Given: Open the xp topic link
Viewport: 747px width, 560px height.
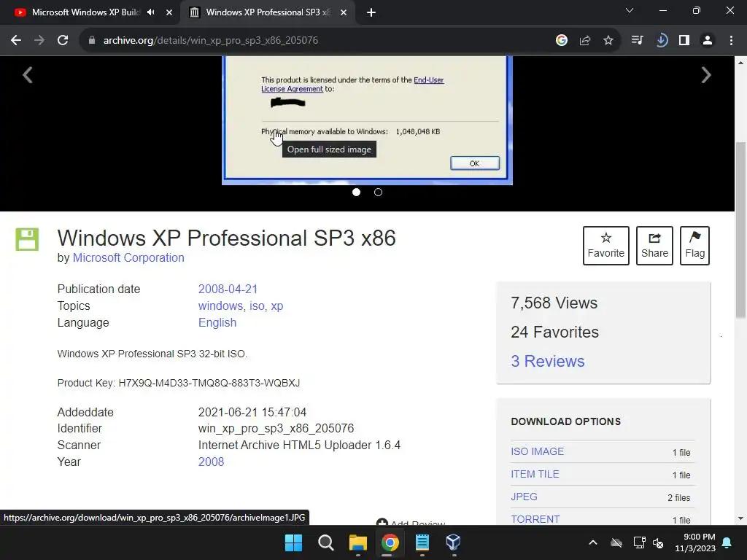Looking at the screenshot, I should pyautogui.click(x=276, y=306).
